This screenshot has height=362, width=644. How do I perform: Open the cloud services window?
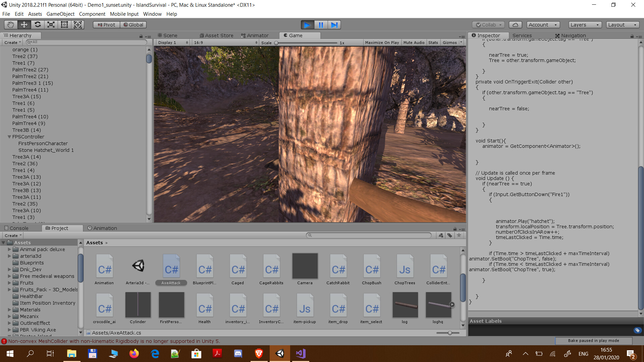pyautogui.click(x=515, y=24)
